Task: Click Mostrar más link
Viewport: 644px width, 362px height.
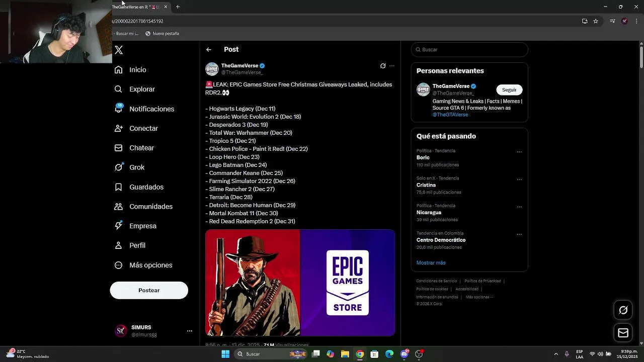Action: click(431, 263)
